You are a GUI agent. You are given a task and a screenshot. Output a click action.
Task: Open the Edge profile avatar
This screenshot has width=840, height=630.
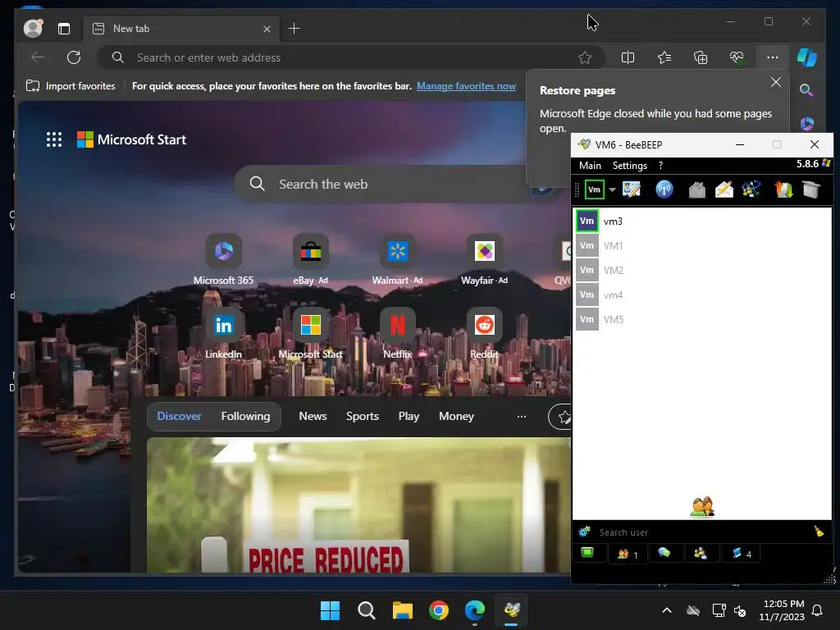click(33, 29)
